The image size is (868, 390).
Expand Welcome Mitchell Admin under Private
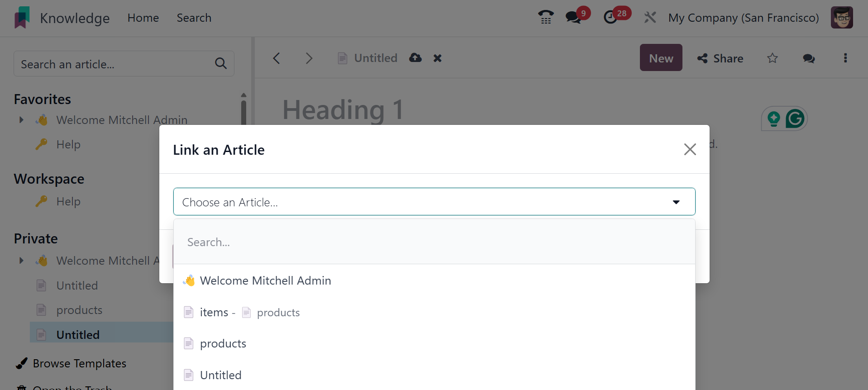[x=21, y=261]
